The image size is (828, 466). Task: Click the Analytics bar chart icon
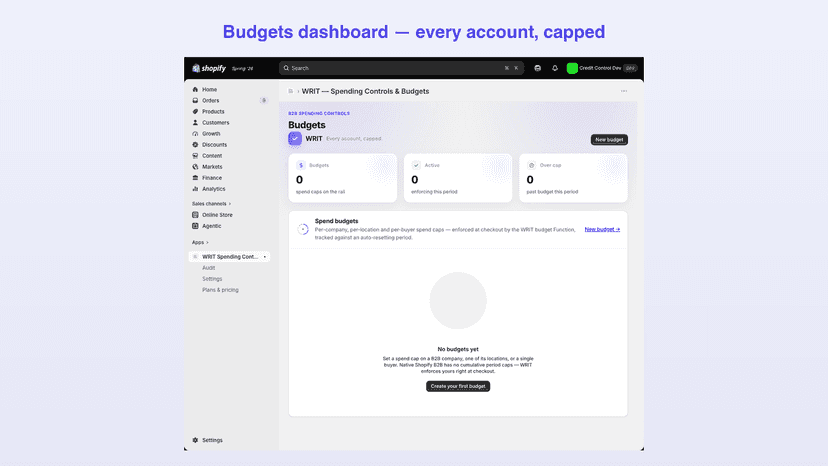tap(195, 189)
